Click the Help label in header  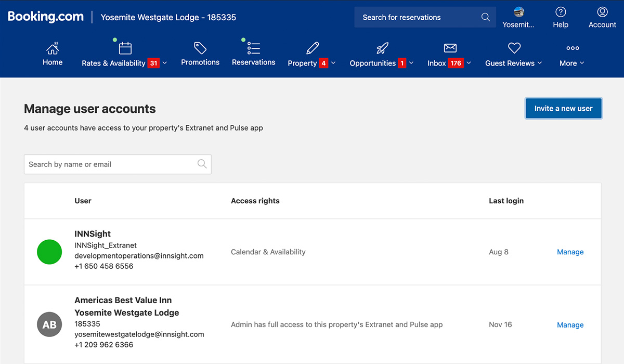[x=561, y=24]
